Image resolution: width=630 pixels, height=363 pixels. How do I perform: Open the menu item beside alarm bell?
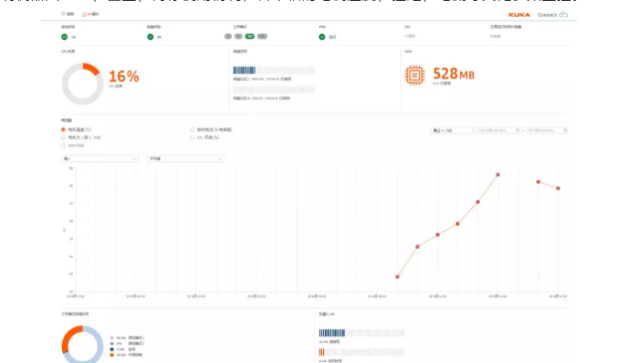[68, 14]
